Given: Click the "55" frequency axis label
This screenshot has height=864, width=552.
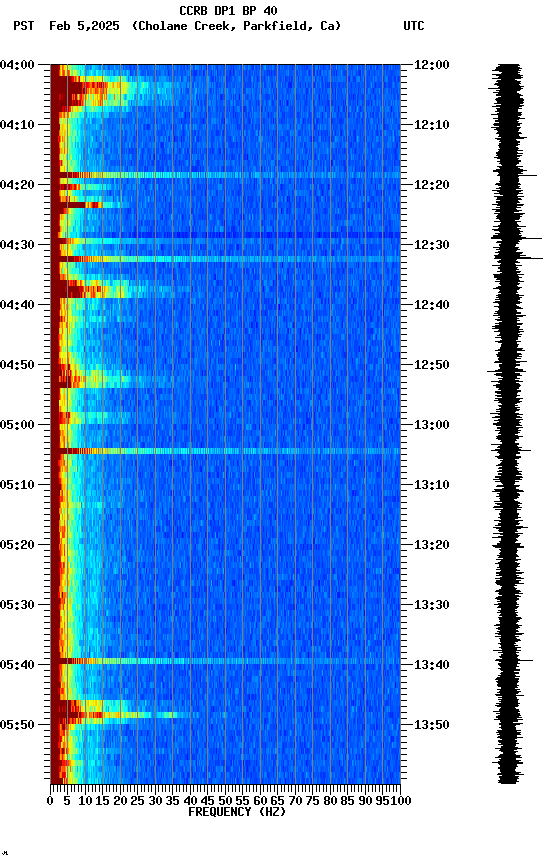Looking at the screenshot, I should click(x=242, y=802).
